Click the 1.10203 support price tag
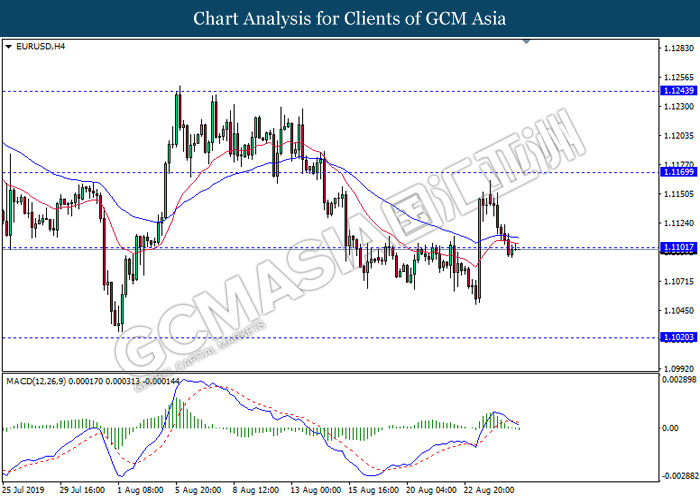Screen dimensions: 700x500 [x=675, y=338]
